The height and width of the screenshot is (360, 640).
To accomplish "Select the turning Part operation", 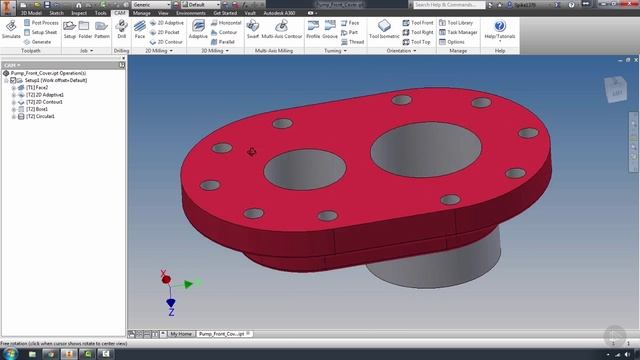I will [x=349, y=32].
